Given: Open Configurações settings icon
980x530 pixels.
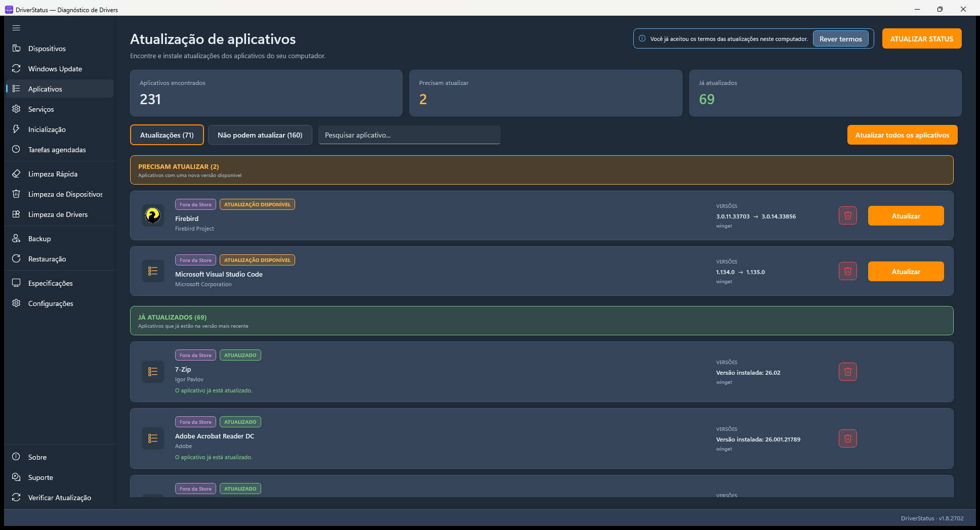Looking at the screenshot, I should point(16,303).
